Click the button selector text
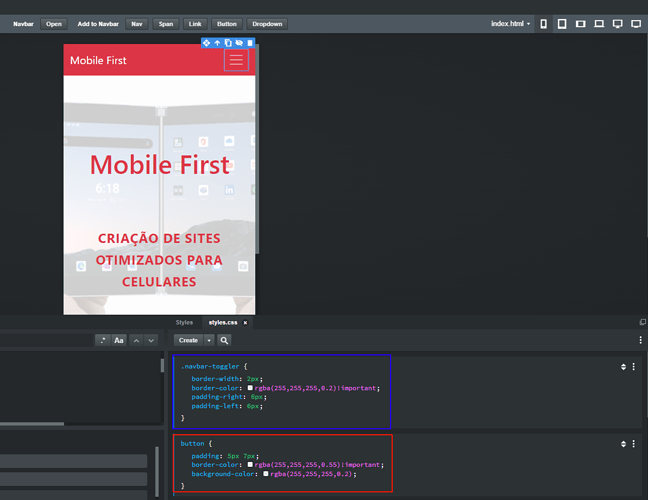 tap(192, 443)
